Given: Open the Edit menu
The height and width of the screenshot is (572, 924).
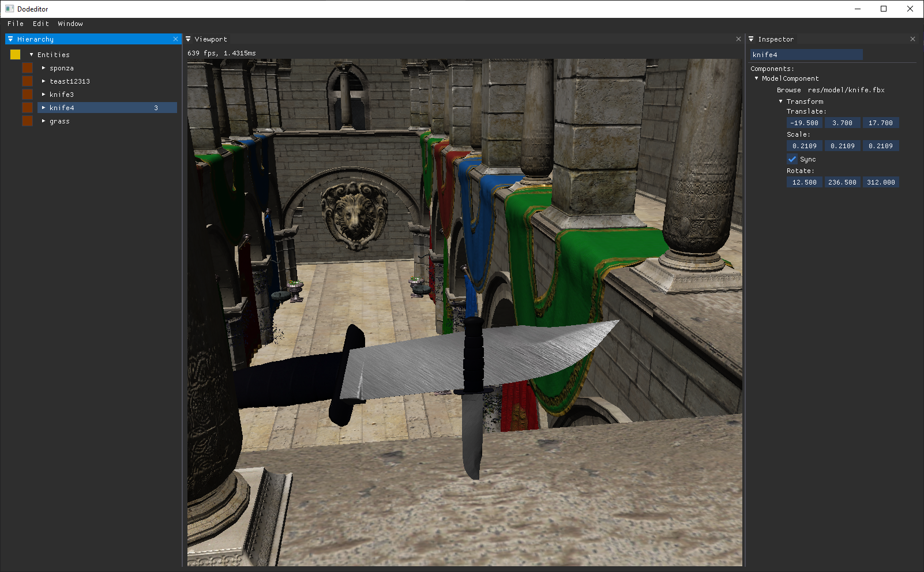Looking at the screenshot, I should [x=40, y=24].
